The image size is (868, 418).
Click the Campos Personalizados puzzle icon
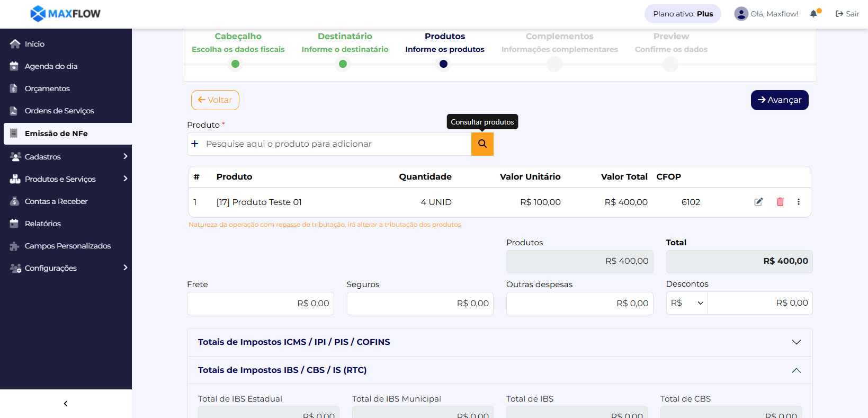pos(14,246)
